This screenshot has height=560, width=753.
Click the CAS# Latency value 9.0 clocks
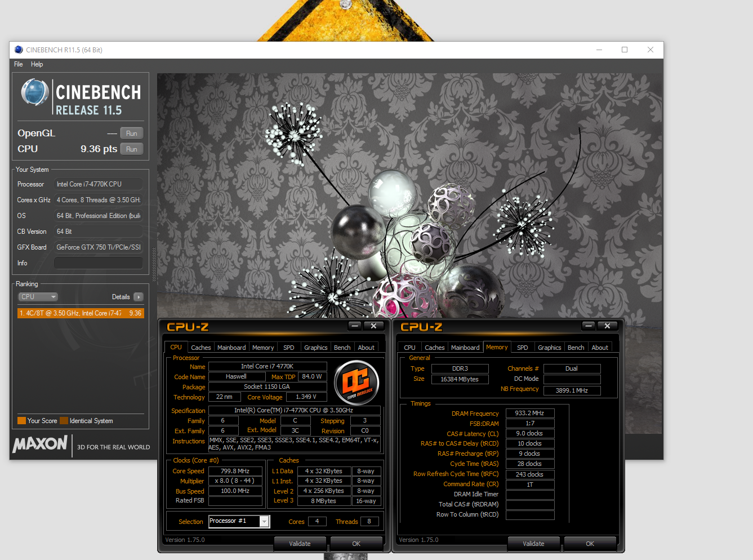pos(530,433)
